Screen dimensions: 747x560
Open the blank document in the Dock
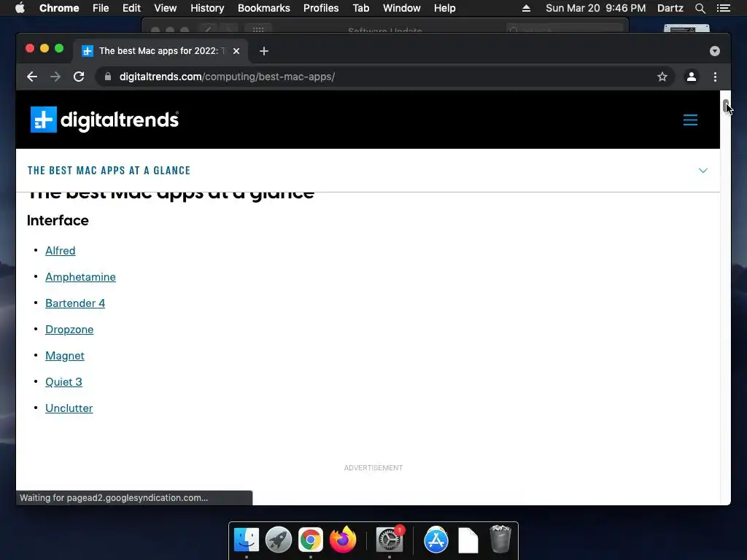click(468, 540)
